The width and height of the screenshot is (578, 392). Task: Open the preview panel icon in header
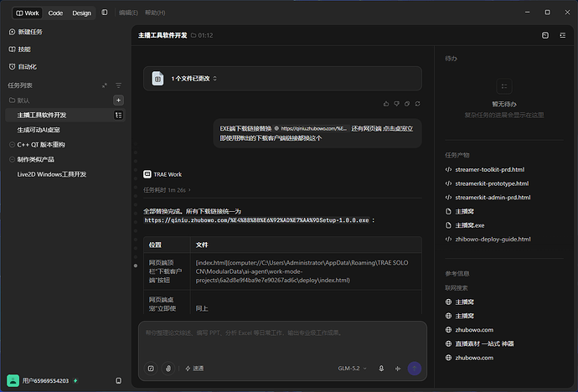click(x=545, y=35)
